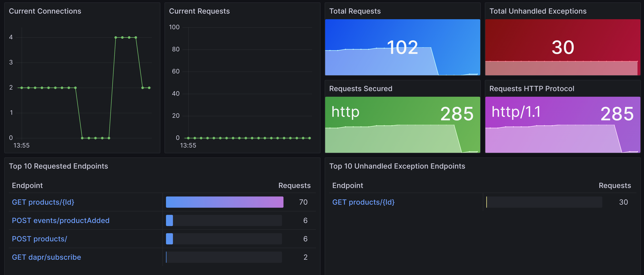The height and width of the screenshot is (275, 644).
Task: Sort Exception Endpoints table by Requests column
Action: coord(615,186)
